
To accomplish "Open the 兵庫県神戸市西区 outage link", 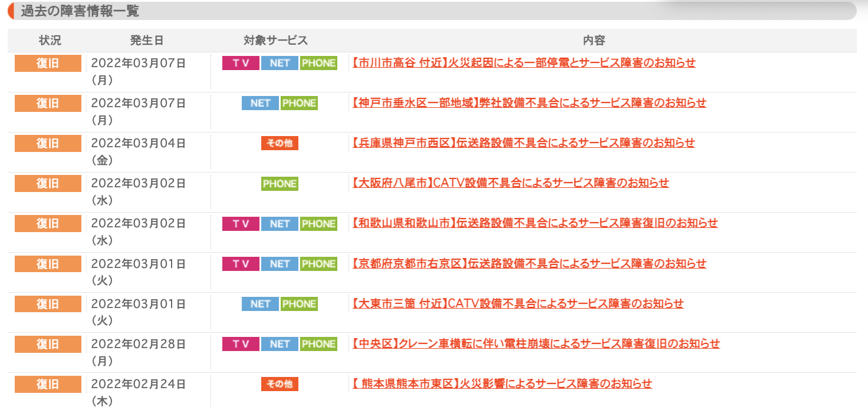I will click(x=523, y=143).
